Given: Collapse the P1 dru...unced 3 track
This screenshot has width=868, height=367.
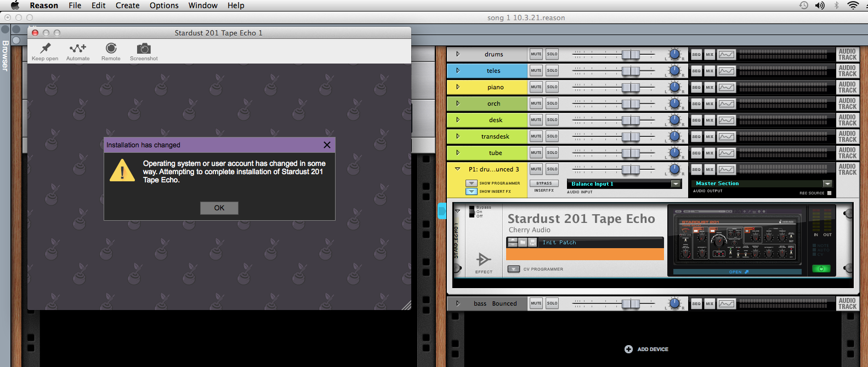Looking at the screenshot, I should click(x=458, y=169).
